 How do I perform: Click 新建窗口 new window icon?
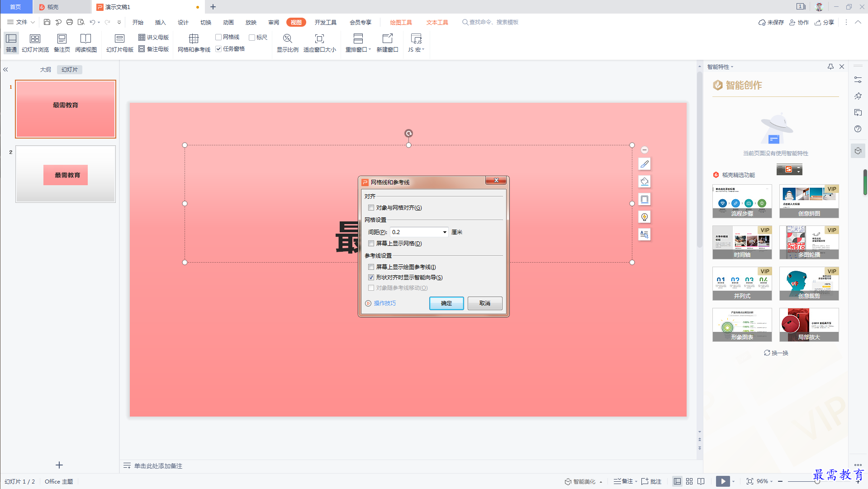[x=387, y=38]
